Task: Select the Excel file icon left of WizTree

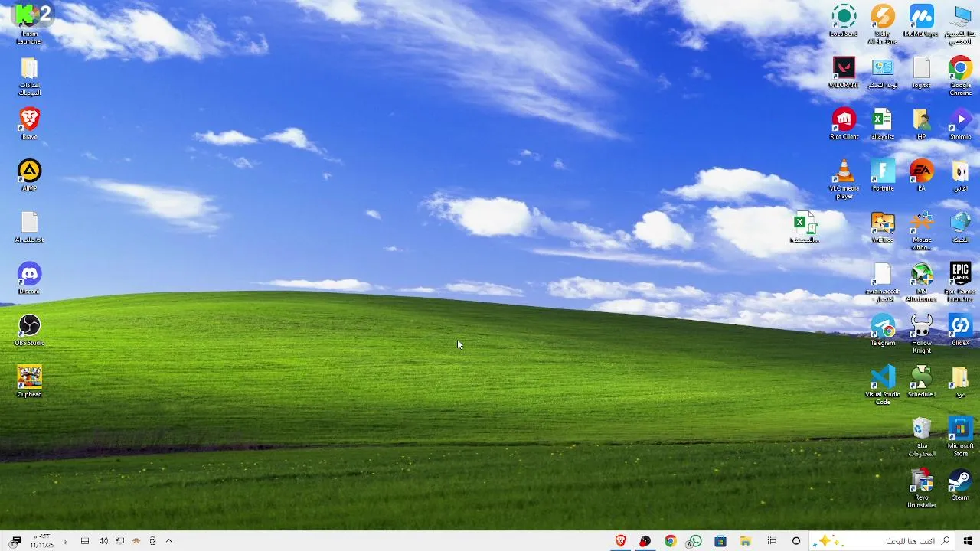Action: pyautogui.click(x=804, y=227)
